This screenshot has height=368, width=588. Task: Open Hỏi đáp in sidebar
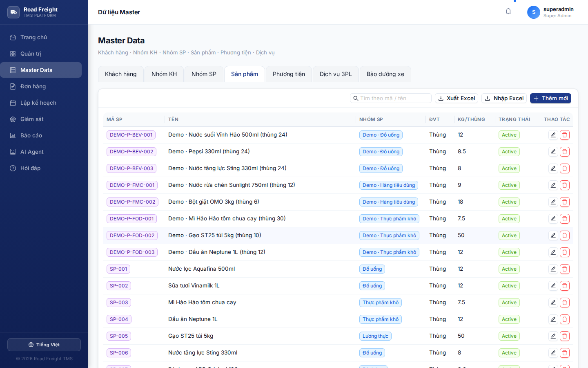41,168
